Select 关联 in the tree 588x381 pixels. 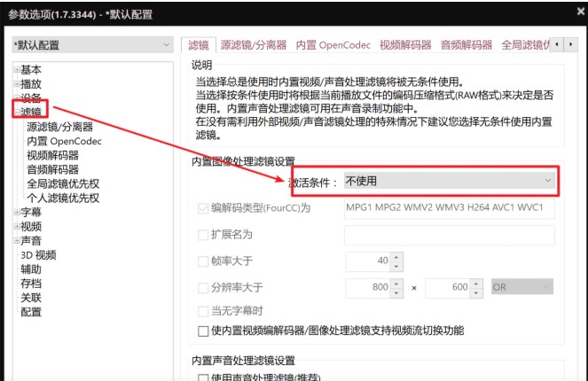(x=31, y=298)
